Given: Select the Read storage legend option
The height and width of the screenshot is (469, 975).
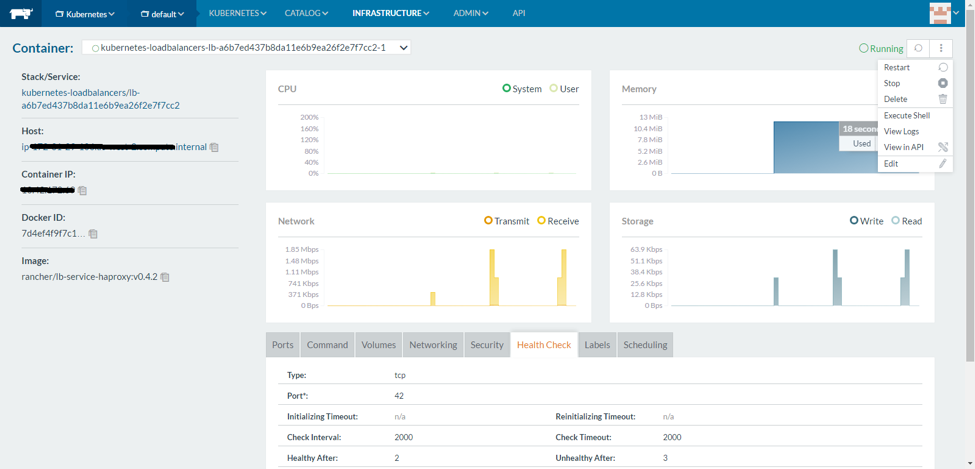Looking at the screenshot, I should 896,221.
